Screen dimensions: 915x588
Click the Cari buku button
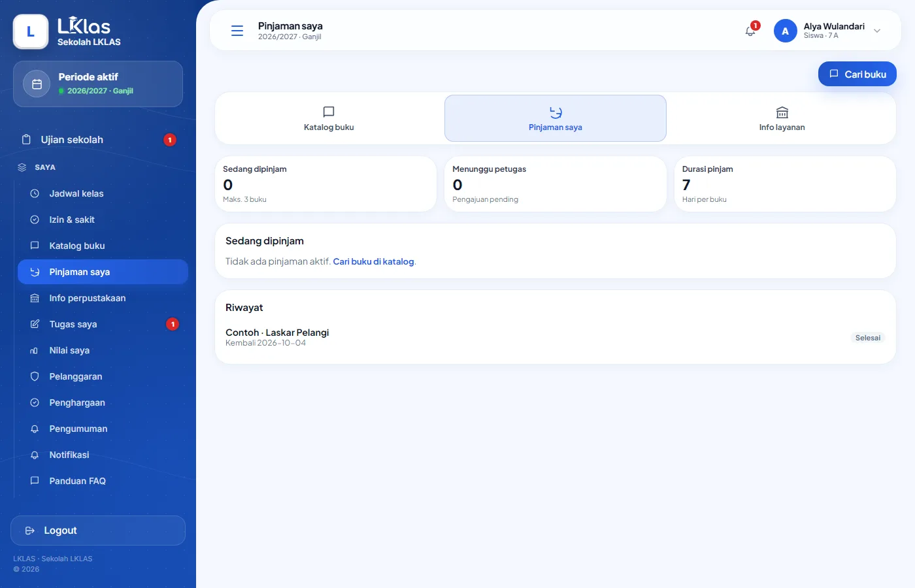coord(857,74)
